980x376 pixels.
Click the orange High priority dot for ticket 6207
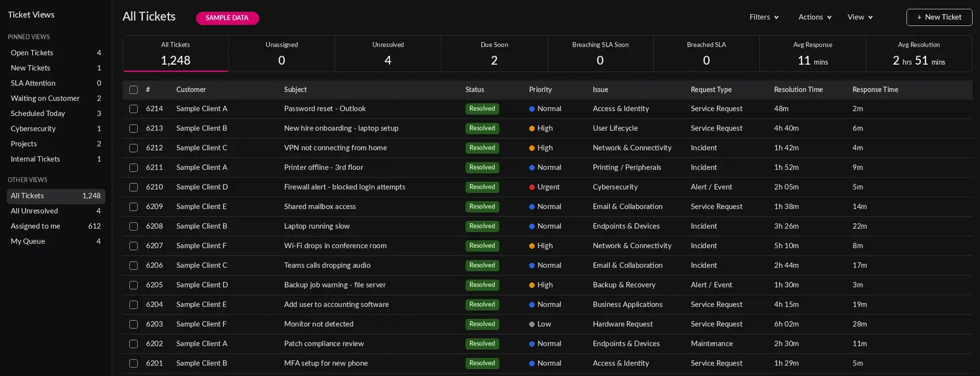tap(531, 246)
